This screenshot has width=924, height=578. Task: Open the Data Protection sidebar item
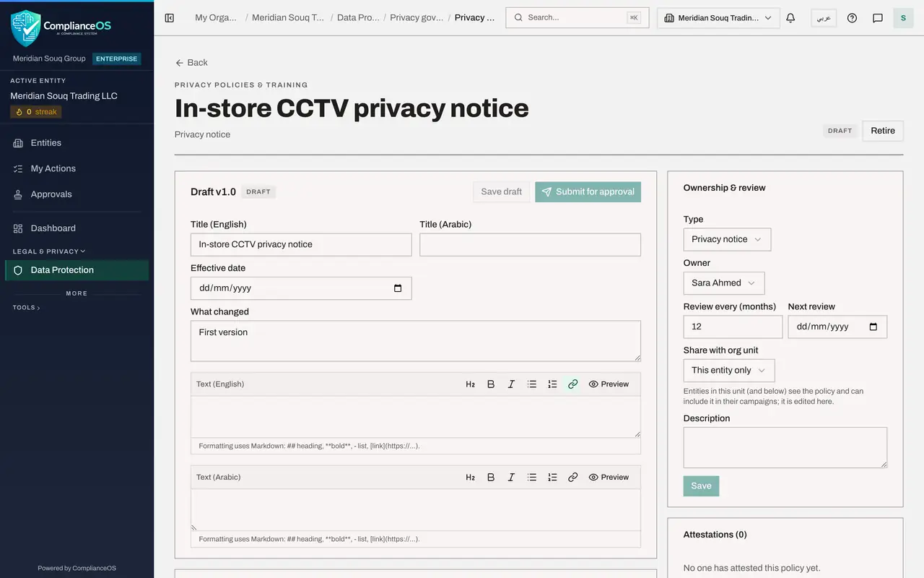[x=77, y=270]
